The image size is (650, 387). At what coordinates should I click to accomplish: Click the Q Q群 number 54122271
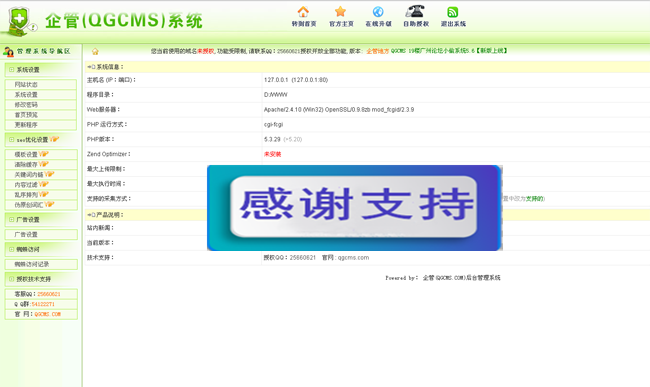43,304
